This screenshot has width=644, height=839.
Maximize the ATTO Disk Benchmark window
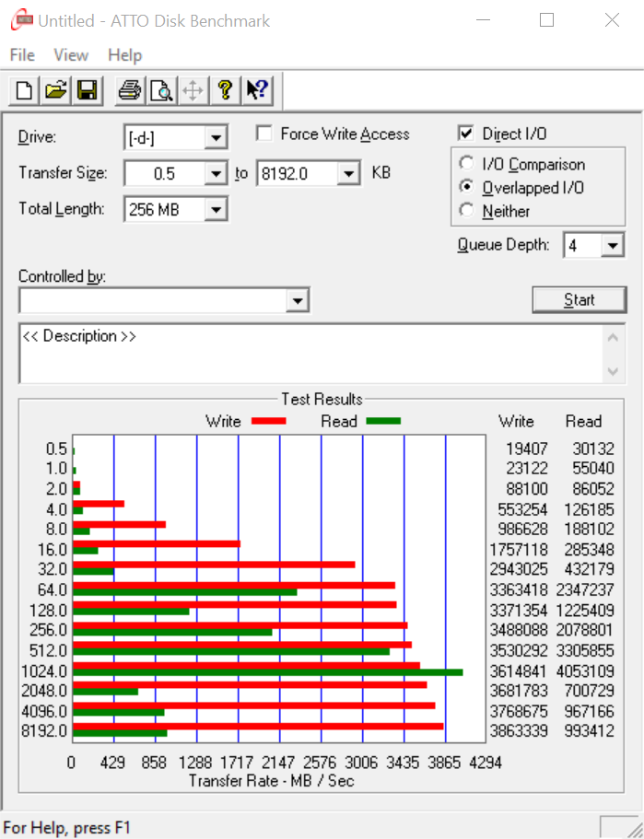(x=546, y=20)
